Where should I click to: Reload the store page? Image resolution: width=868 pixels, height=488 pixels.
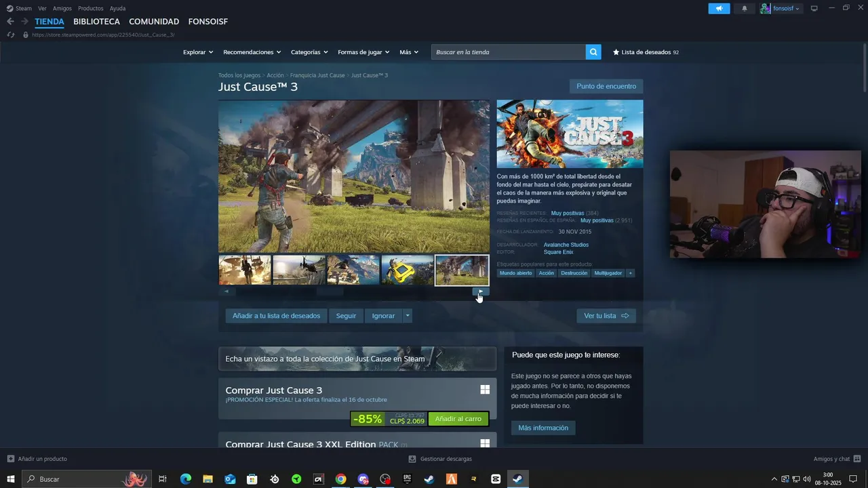[10, 35]
